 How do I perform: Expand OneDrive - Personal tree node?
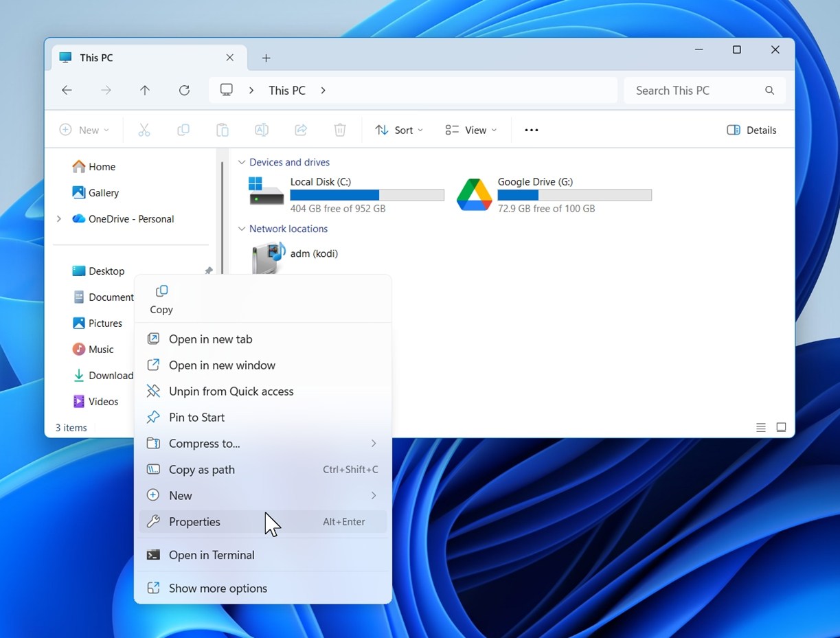coord(59,219)
